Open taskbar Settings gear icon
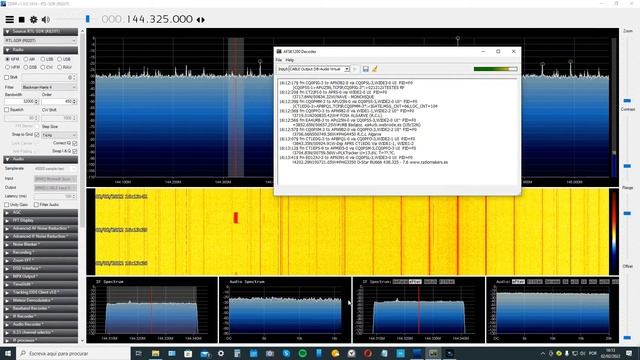Screen dimensions: 640x360 coord(221,353)
